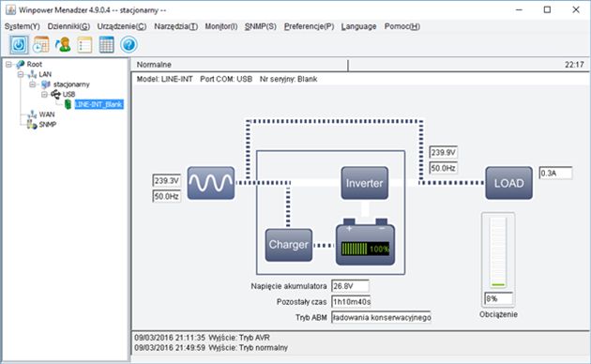Click the Obciążenie load level bar
Viewport: 591px width, 364px height.
click(498, 252)
